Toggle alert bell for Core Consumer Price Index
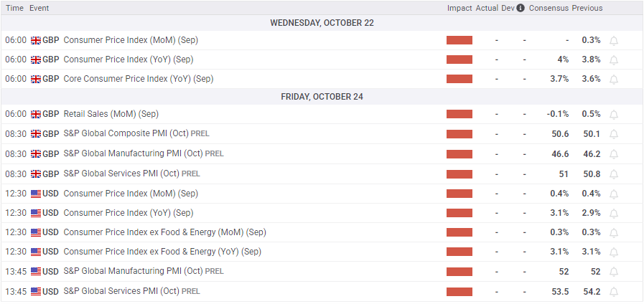This screenshot has width=644, height=304. (614, 79)
